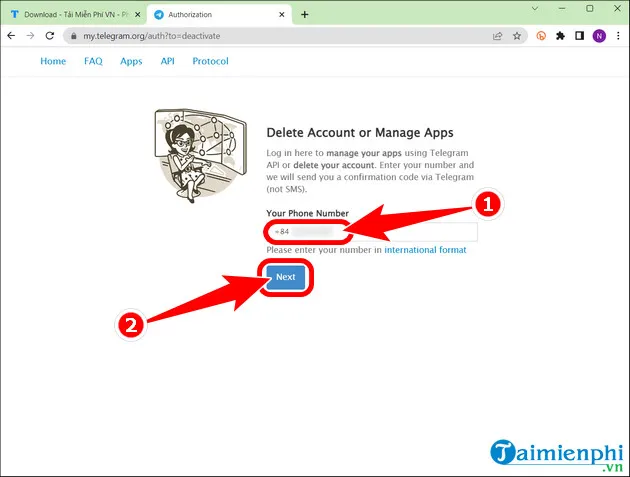Close the Download - Tải Miễn Phí VN tab
This screenshot has width=630, height=477.
pyautogui.click(x=137, y=14)
